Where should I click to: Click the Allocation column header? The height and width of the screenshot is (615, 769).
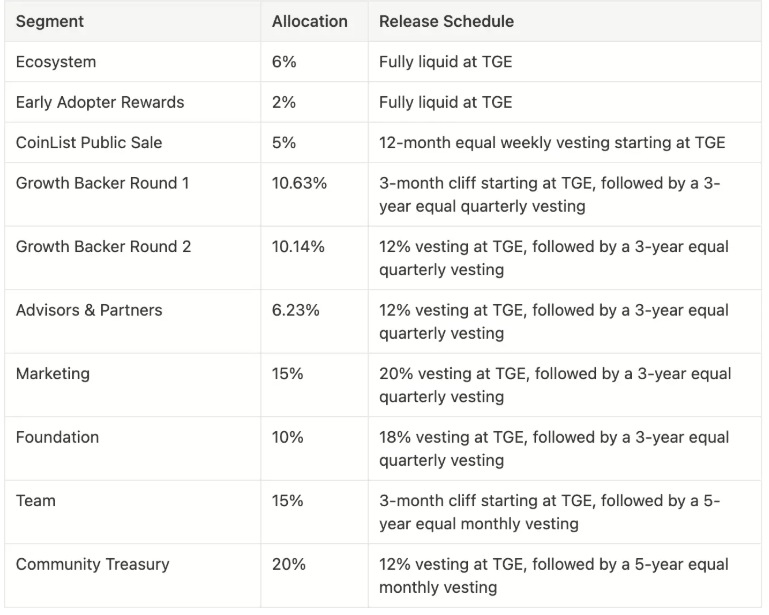pyautogui.click(x=310, y=21)
